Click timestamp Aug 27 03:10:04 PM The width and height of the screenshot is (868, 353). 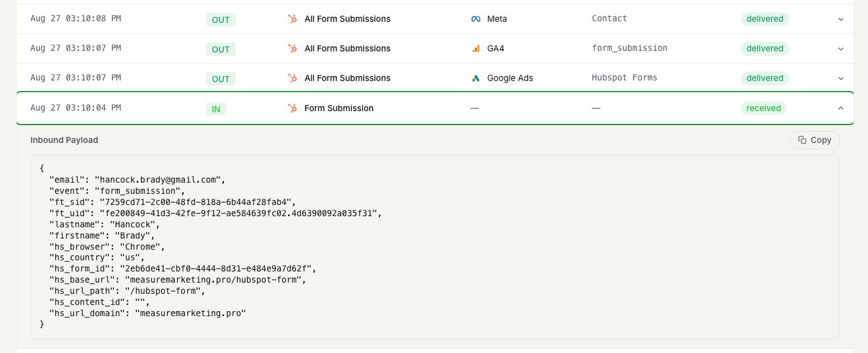pos(75,108)
